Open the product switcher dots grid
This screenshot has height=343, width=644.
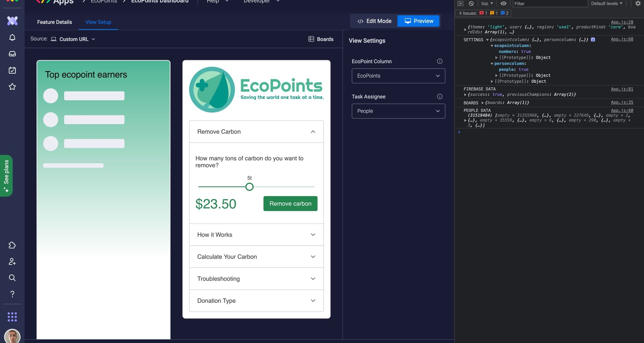point(12,317)
